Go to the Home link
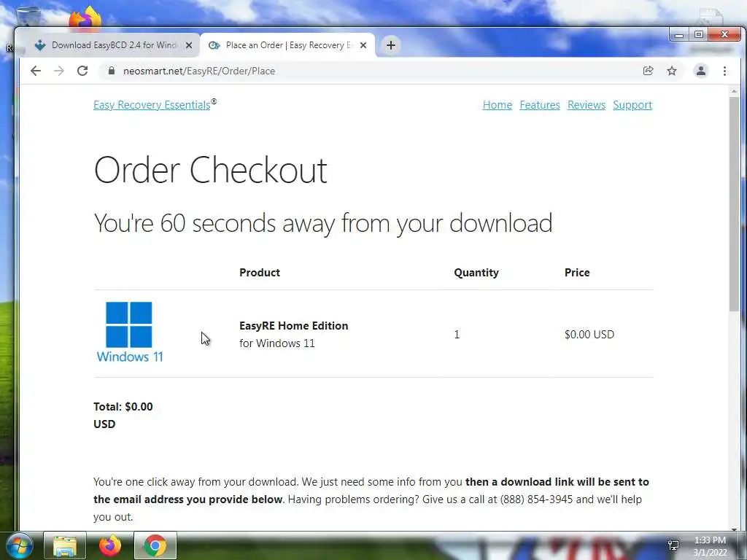 point(498,105)
